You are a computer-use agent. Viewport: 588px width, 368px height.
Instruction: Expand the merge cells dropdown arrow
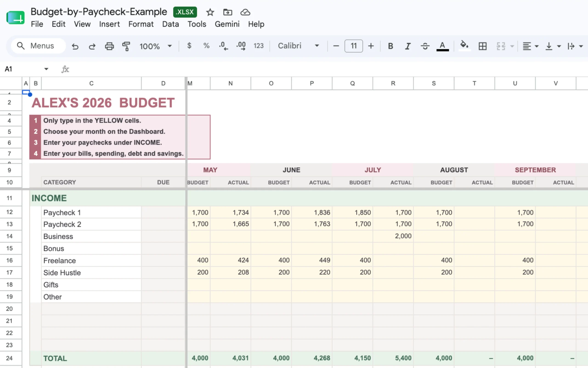[512, 46]
